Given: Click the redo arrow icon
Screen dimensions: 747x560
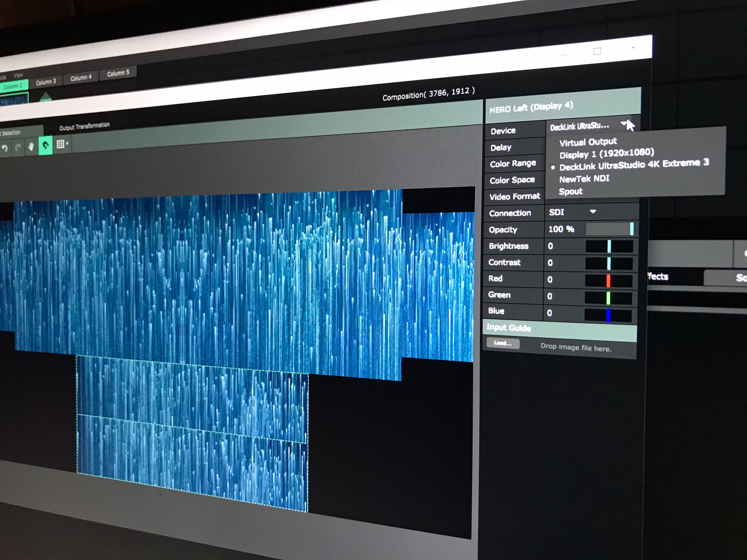Looking at the screenshot, I should pyautogui.click(x=18, y=147).
